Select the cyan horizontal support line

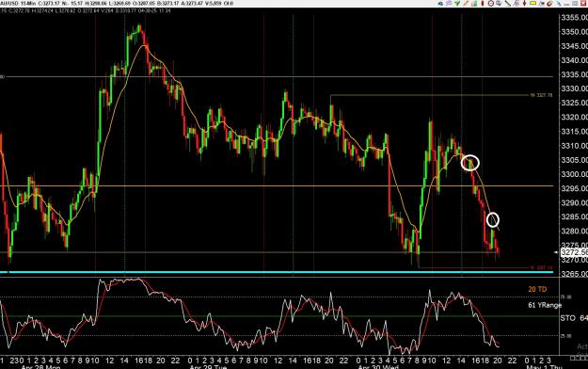277,272
